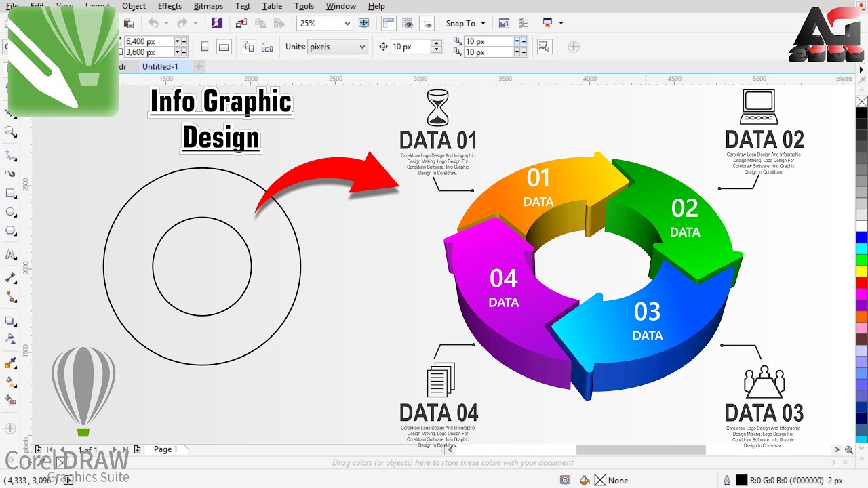Select the Artistic Media tool

[x=11, y=174]
